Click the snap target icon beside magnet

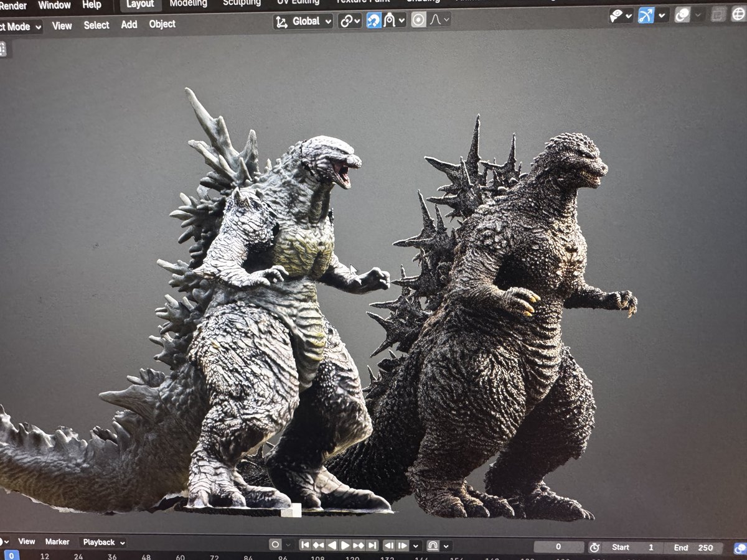[390, 21]
